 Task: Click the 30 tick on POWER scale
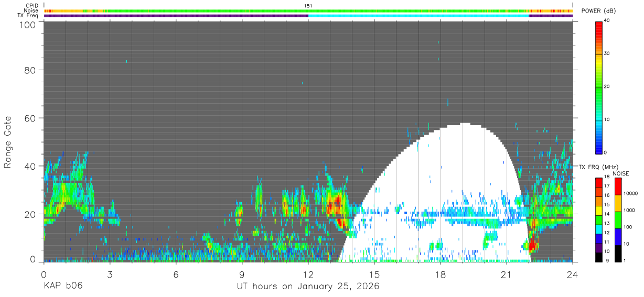point(607,53)
